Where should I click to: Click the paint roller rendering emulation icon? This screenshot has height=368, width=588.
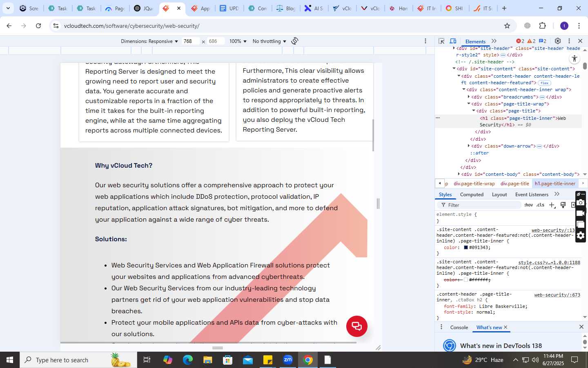tap(563, 205)
